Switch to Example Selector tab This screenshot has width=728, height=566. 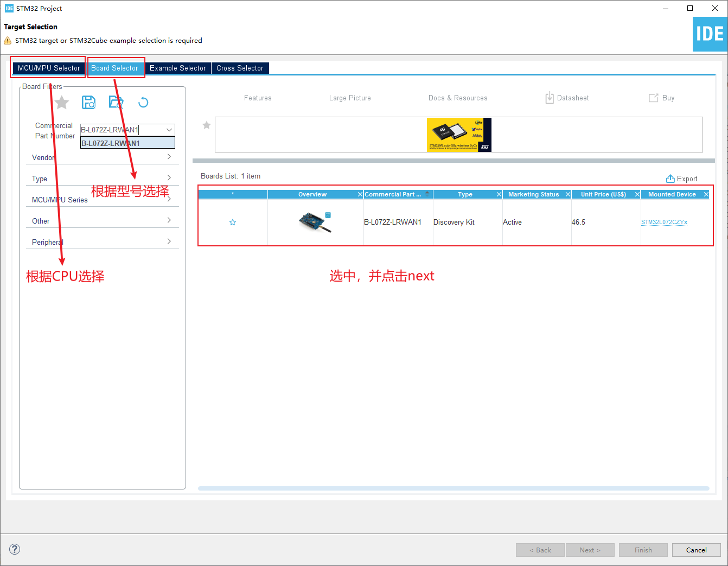[177, 68]
